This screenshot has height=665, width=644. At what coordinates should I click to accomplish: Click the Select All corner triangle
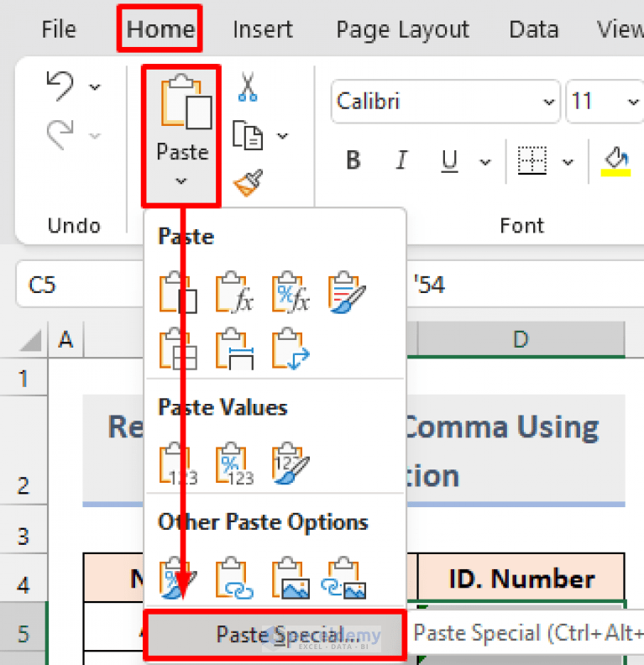(x=30, y=341)
